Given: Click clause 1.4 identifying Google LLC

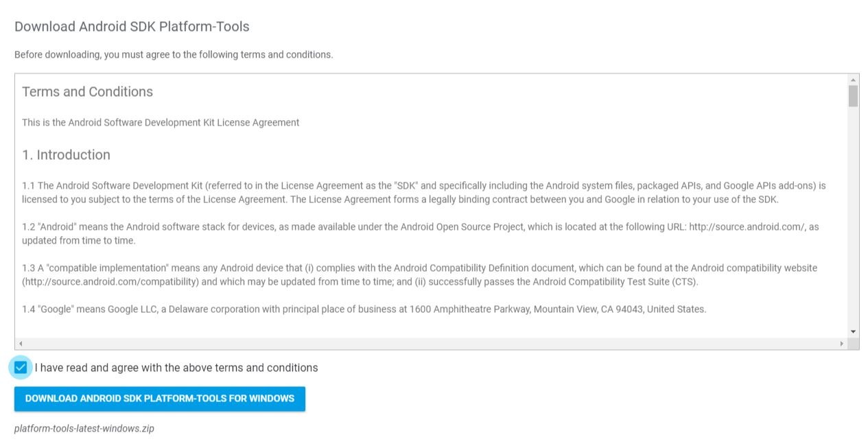Looking at the screenshot, I should click(x=364, y=309).
